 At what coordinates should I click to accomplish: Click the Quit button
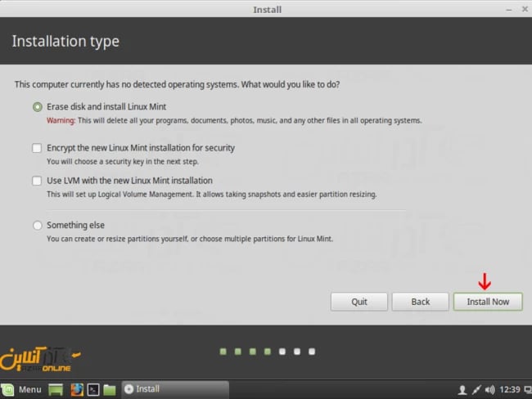[x=359, y=302]
